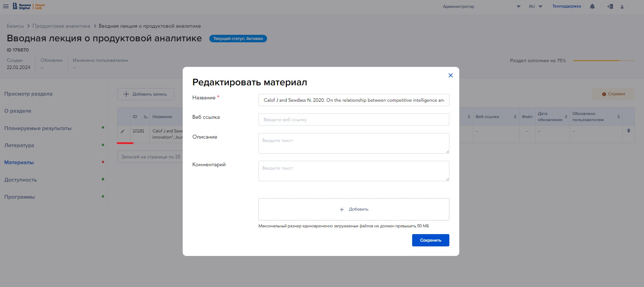This screenshot has width=644, height=287.
Task: Click the notifications bell icon
Action: (x=592, y=6)
